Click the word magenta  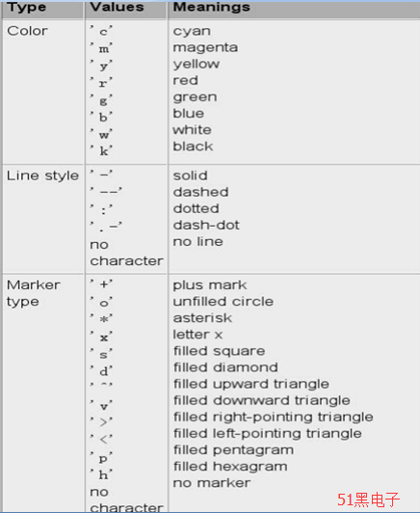pyautogui.click(x=205, y=48)
